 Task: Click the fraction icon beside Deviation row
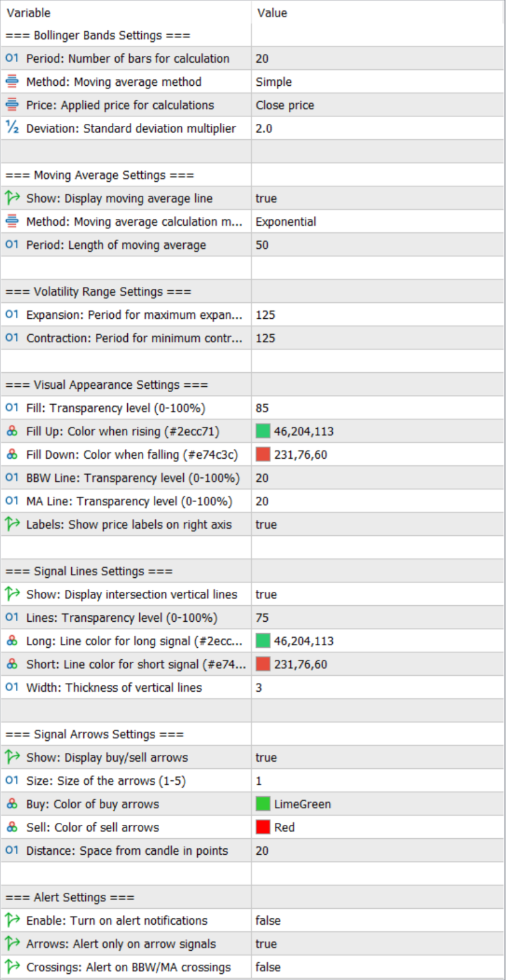click(x=12, y=128)
